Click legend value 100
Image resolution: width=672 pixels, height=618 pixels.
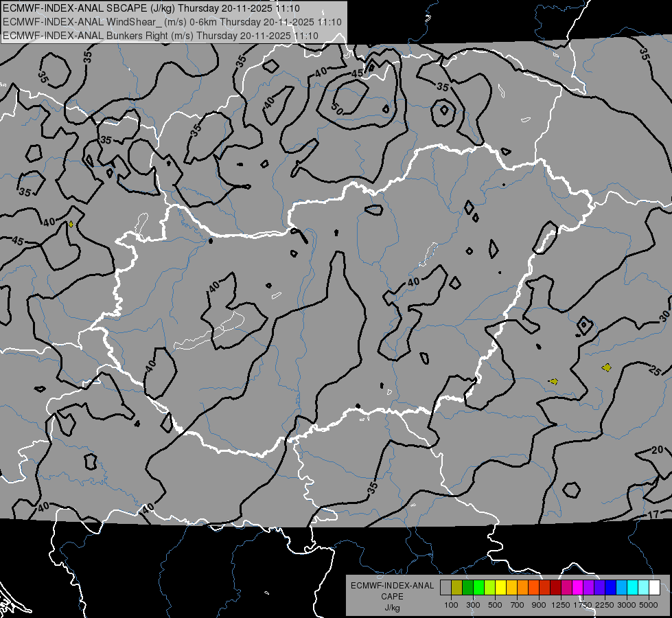coord(451,605)
